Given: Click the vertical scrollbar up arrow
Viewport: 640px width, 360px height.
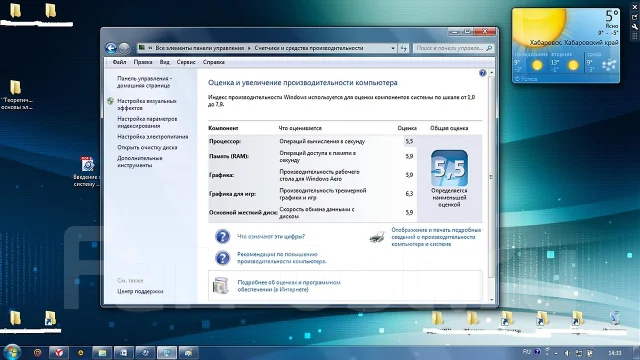Looking at the screenshot, I should pos(491,73).
